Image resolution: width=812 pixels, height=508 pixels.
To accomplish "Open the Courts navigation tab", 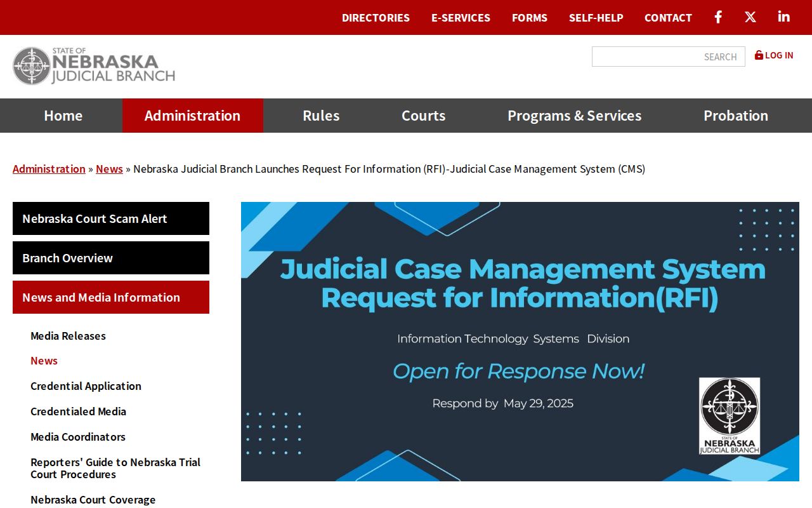I will 424,116.
